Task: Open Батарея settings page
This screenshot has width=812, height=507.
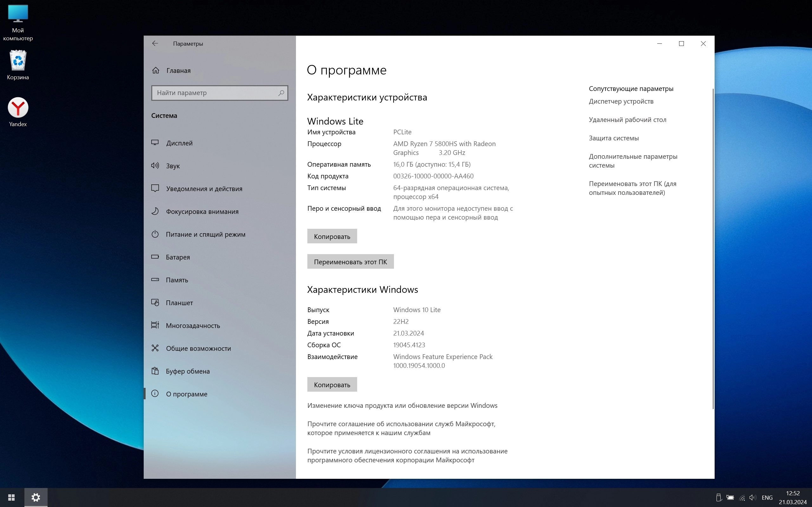Action: (178, 257)
